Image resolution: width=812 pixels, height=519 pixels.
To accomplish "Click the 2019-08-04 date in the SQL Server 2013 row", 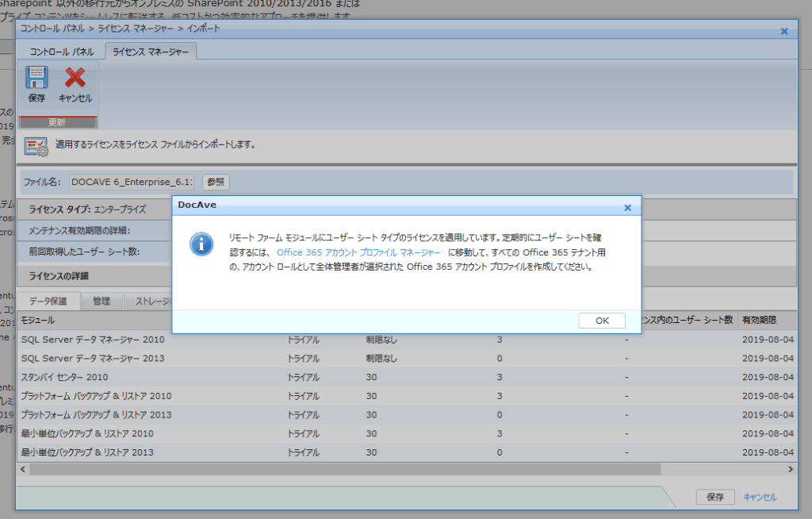I will (768, 358).
